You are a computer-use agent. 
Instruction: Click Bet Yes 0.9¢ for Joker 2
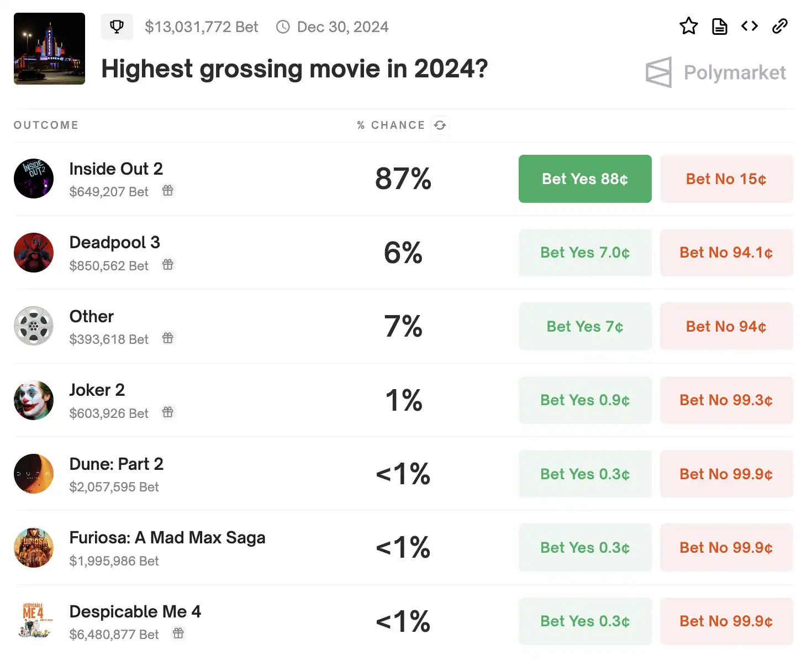coord(584,400)
